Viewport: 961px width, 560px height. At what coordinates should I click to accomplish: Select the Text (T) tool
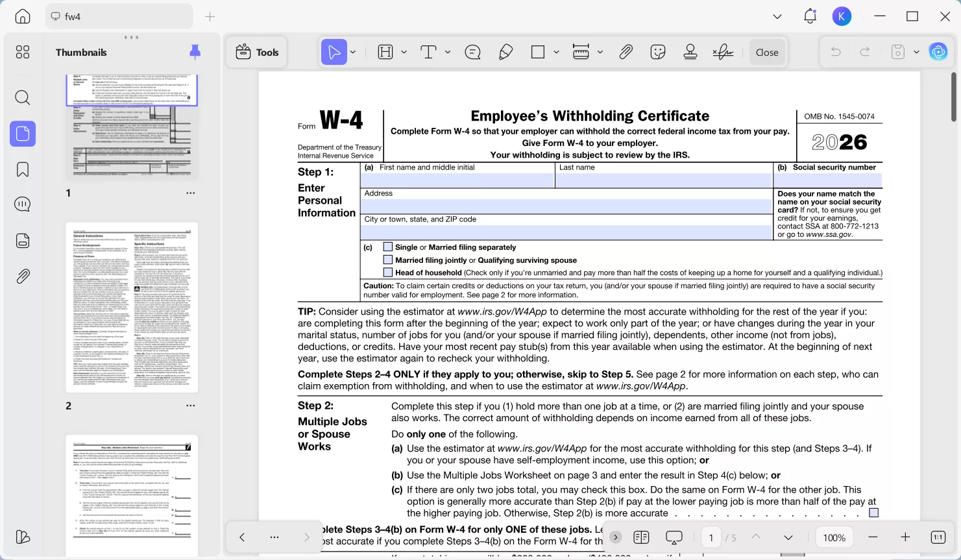coord(428,52)
